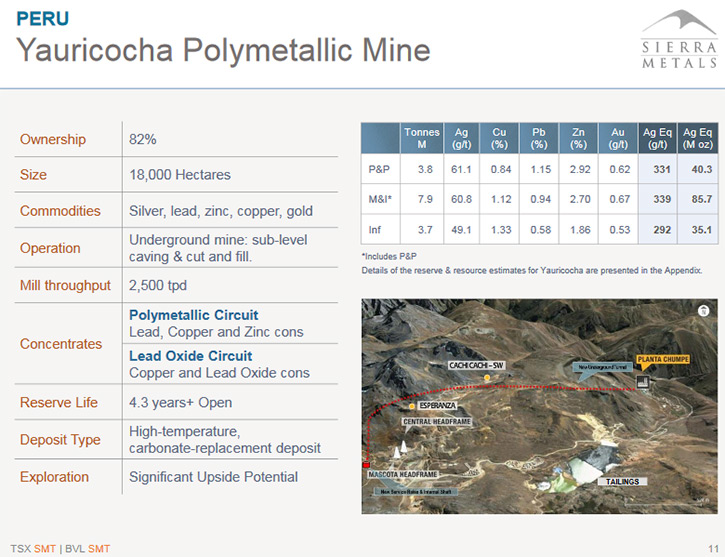Click the Sierra Metals logo
725x557 pixels.
pos(679,39)
